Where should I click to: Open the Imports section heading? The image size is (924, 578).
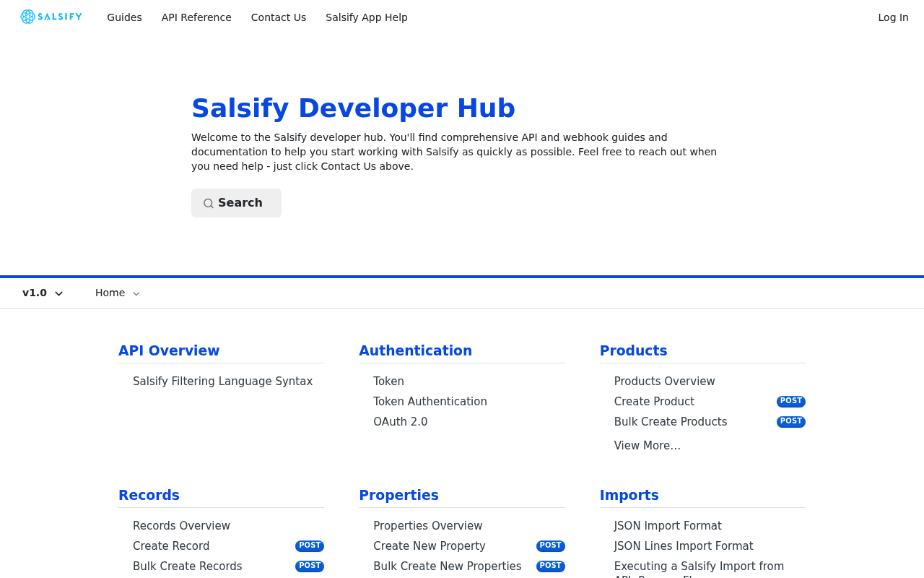pyautogui.click(x=629, y=496)
